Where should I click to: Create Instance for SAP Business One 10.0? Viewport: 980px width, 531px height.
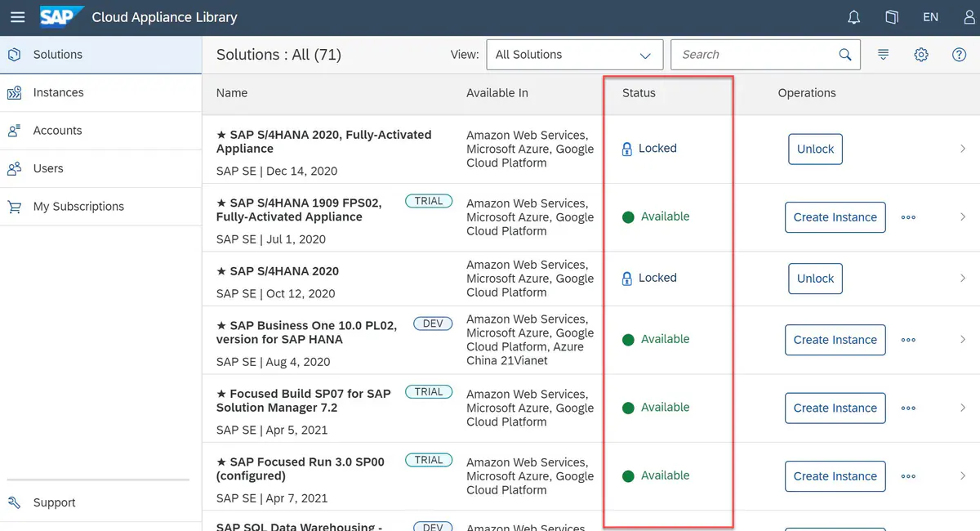coord(835,340)
